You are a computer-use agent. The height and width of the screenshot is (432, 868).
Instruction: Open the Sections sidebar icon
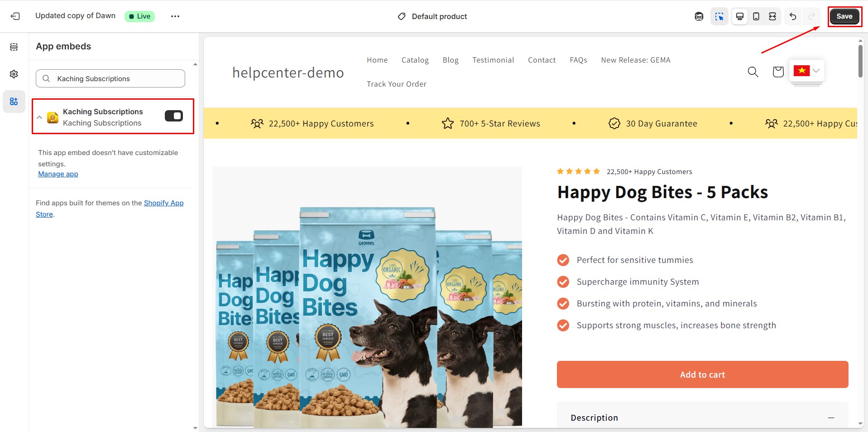click(14, 47)
